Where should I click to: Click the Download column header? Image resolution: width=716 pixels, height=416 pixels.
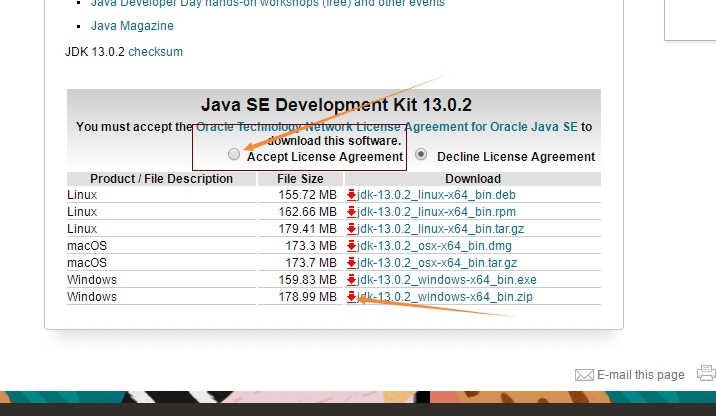(473, 179)
